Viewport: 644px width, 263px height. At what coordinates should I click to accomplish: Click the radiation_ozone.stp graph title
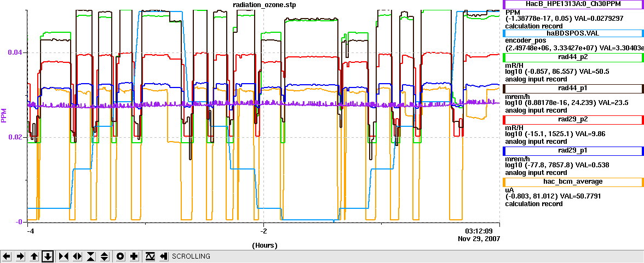pyautogui.click(x=264, y=4)
